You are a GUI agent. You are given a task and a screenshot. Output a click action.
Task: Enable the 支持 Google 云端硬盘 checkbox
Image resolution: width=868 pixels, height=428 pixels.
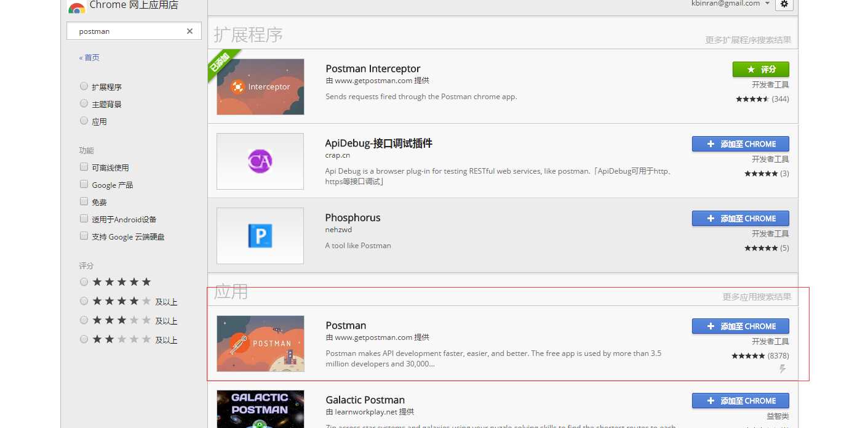pos(84,236)
